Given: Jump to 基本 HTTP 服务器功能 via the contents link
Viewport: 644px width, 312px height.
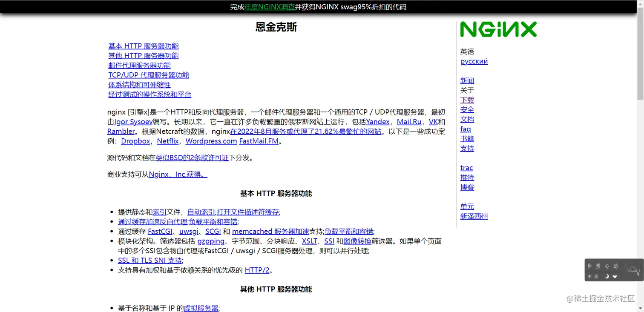Looking at the screenshot, I should (144, 46).
